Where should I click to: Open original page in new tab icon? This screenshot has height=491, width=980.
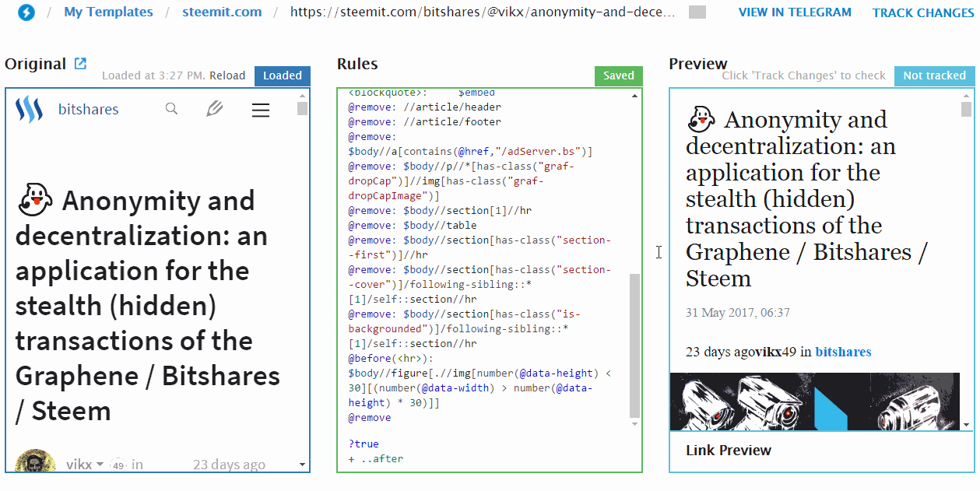(x=80, y=64)
